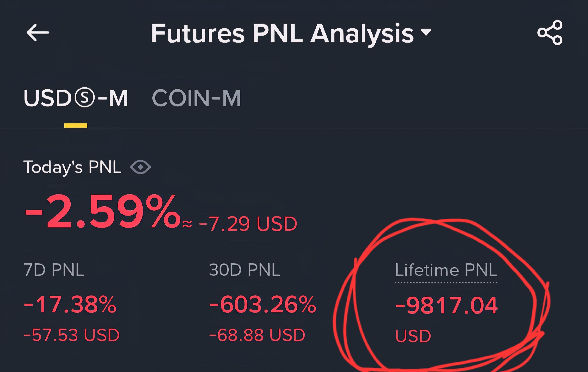Select the 30D PNL label

(244, 270)
